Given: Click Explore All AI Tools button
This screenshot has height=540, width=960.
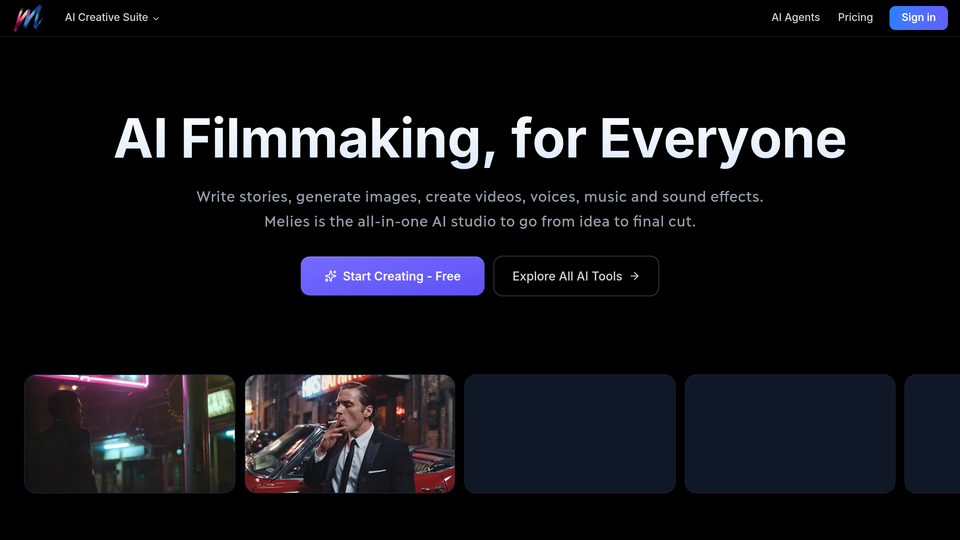Looking at the screenshot, I should tap(576, 276).
